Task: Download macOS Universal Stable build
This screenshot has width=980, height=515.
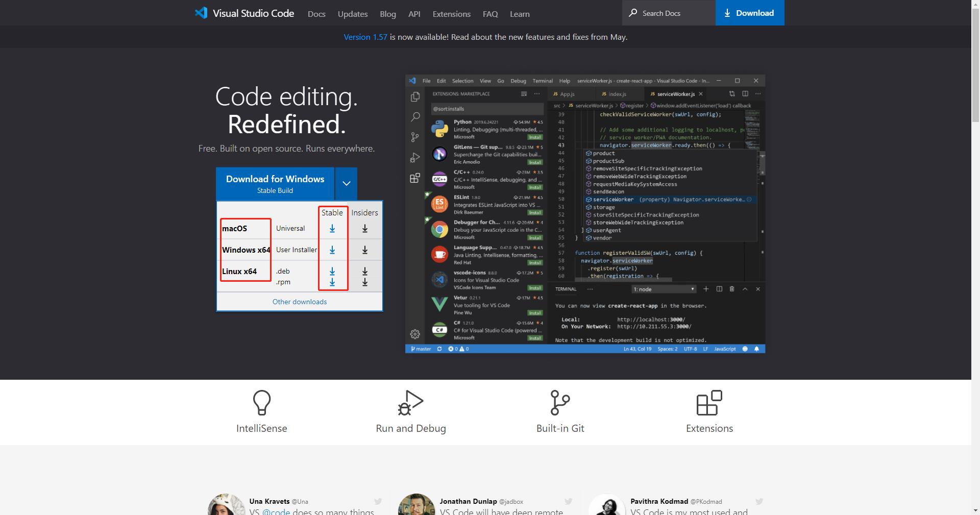Action: [x=332, y=229]
